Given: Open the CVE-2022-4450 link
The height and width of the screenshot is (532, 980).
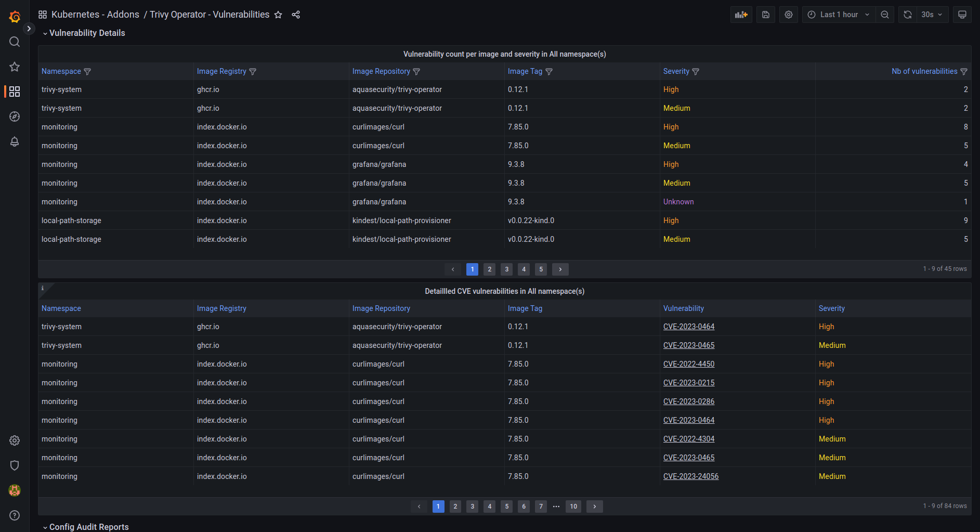Looking at the screenshot, I should [x=689, y=364].
